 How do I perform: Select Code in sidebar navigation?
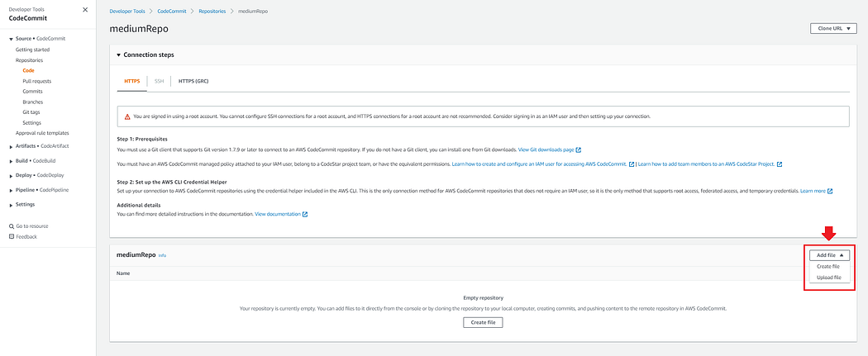[x=28, y=71]
